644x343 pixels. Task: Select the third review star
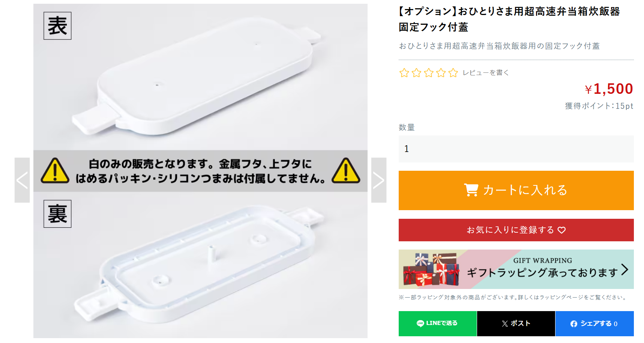(429, 73)
